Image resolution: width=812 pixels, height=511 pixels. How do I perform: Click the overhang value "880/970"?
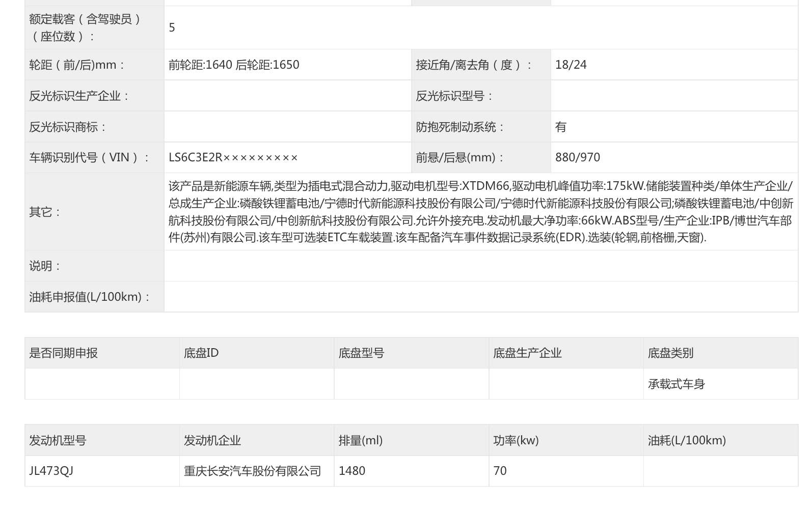pyautogui.click(x=577, y=158)
